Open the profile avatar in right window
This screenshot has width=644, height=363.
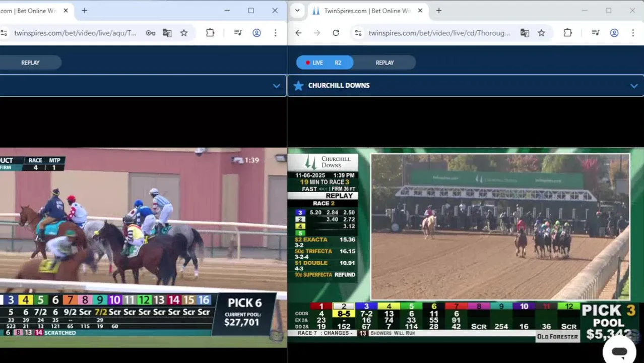[x=614, y=33]
